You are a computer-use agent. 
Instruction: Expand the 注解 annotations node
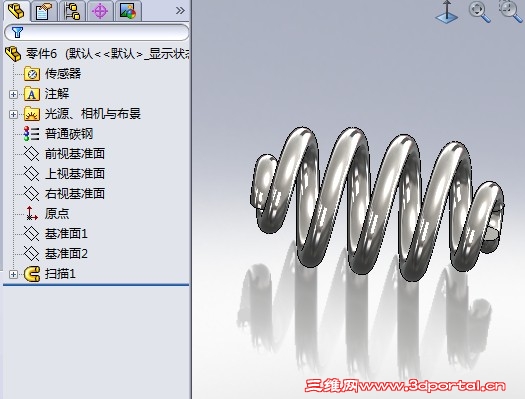pos(13,94)
